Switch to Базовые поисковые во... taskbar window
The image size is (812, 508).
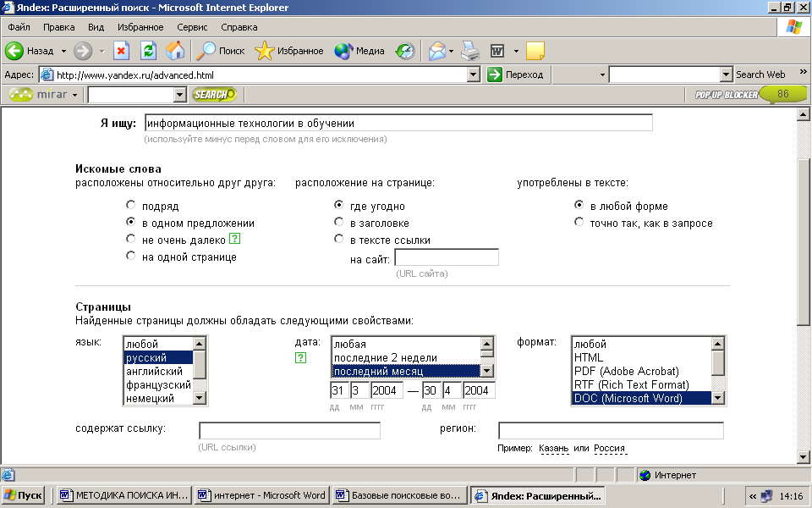(x=400, y=495)
